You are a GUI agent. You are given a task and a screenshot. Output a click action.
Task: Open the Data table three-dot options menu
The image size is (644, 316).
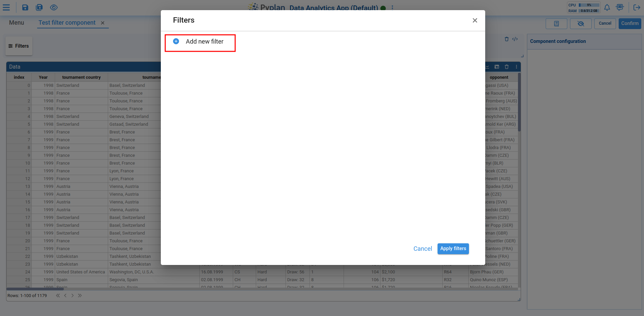tap(516, 67)
